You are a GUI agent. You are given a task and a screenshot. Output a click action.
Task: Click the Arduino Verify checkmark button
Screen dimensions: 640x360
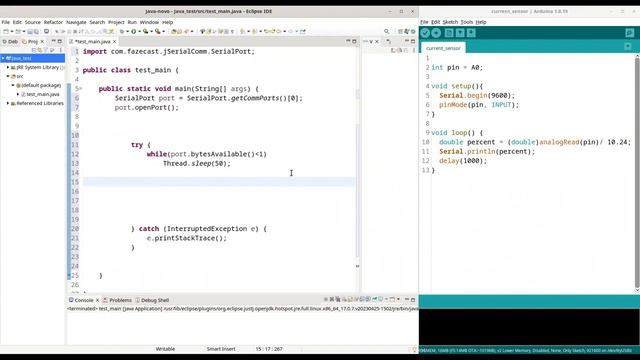coord(425,33)
